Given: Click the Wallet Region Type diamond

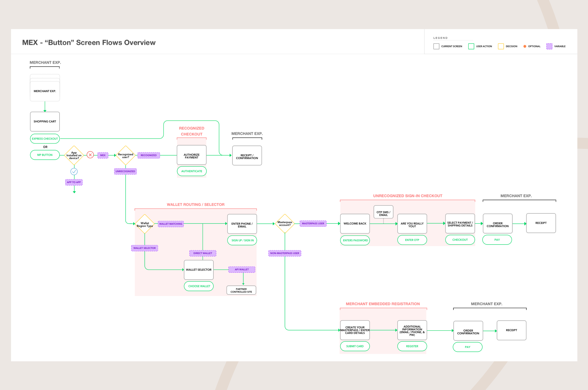Looking at the screenshot, I should click(x=145, y=224).
